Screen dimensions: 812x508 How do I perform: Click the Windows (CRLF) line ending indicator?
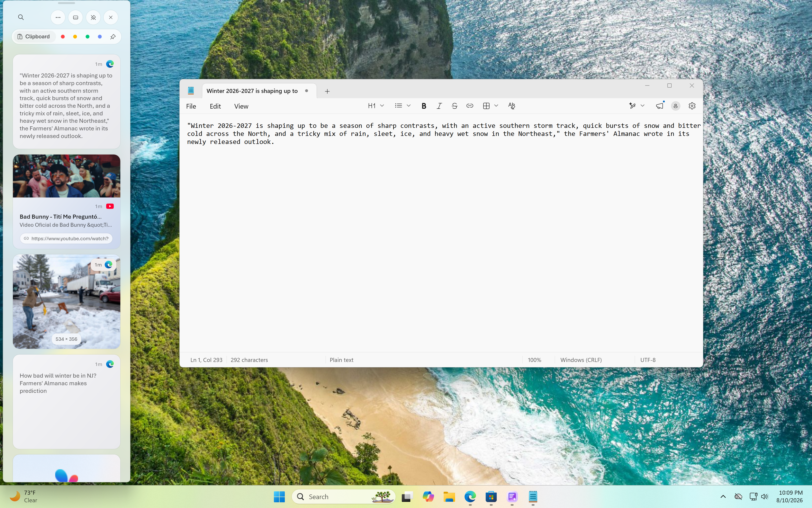click(581, 360)
